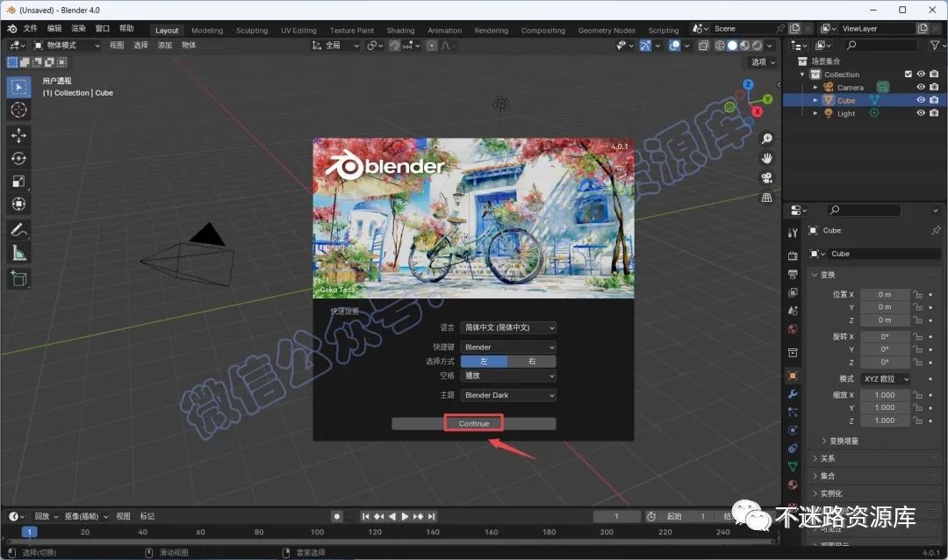Select the Scale tool
948x560 pixels.
click(x=18, y=182)
